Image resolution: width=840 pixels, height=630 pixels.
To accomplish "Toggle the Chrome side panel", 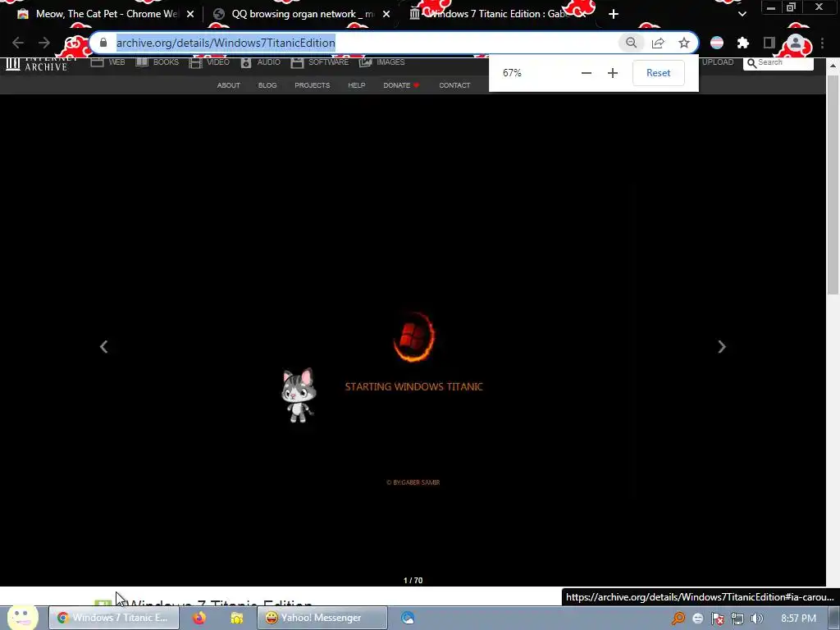I will pyautogui.click(x=769, y=43).
